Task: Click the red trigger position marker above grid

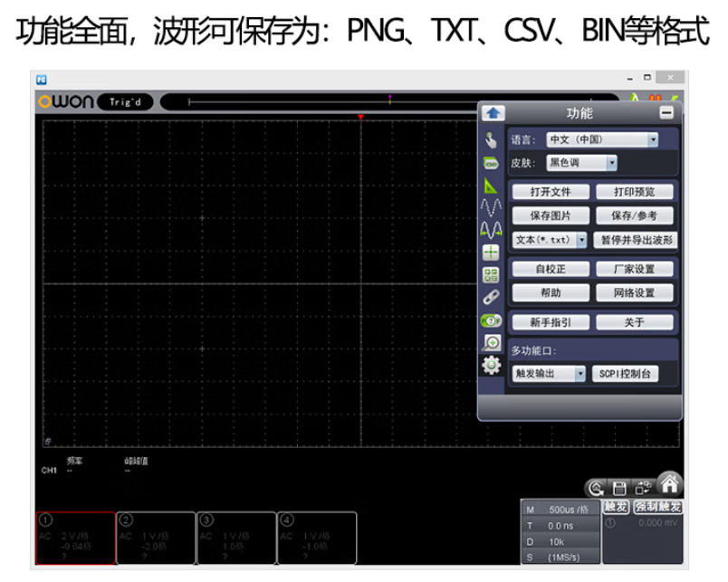Action: pos(360,117)
